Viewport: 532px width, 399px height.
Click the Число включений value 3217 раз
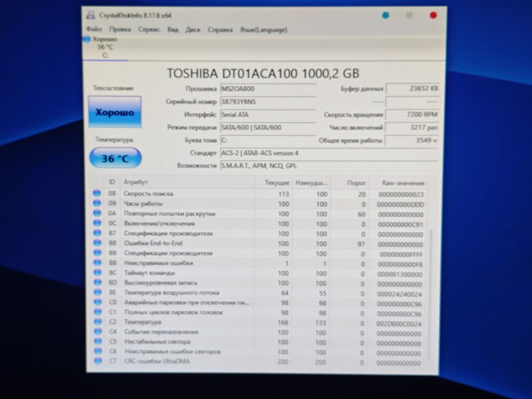412,127
